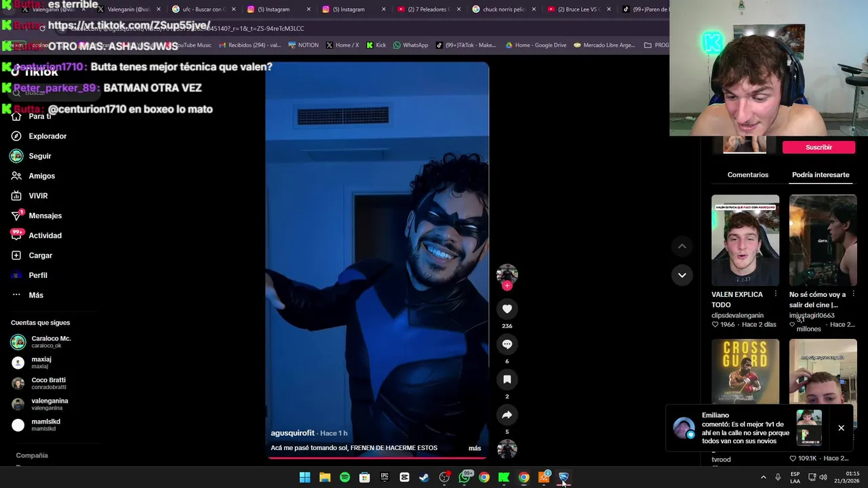Open CapCut from taskbar
868x488 pixels.
(x=404, y=477)
